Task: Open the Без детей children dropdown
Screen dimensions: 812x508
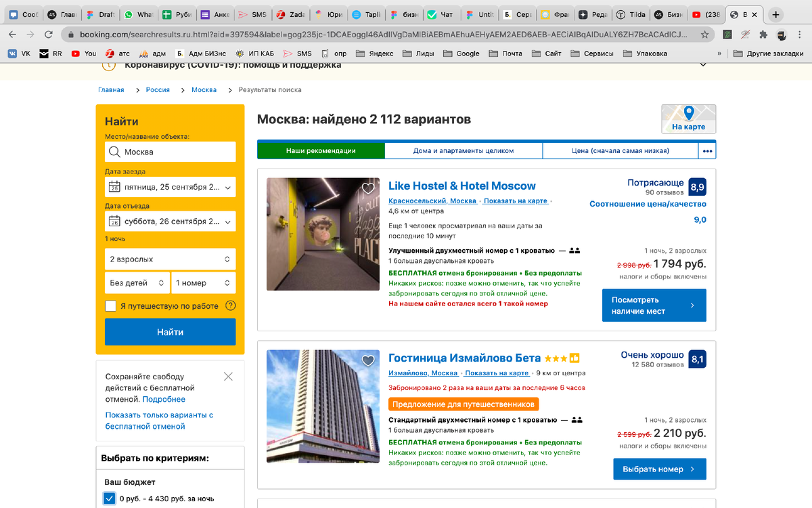Action: click(x=137, y=283)
